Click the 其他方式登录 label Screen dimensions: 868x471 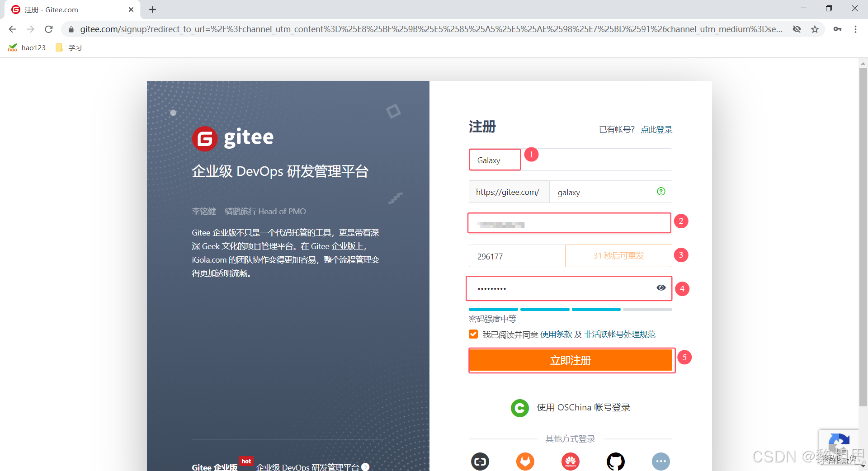point(570,438)
